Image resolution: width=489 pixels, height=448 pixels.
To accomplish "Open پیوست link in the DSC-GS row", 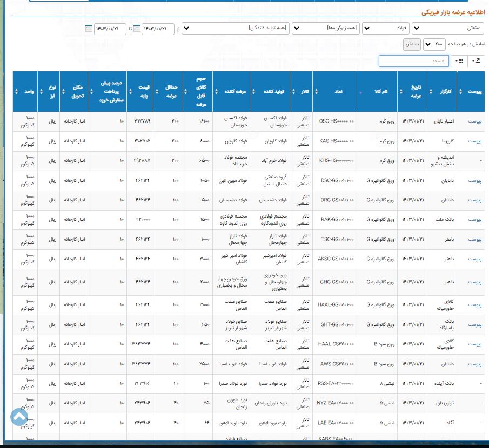I will (x=474, y=181).
